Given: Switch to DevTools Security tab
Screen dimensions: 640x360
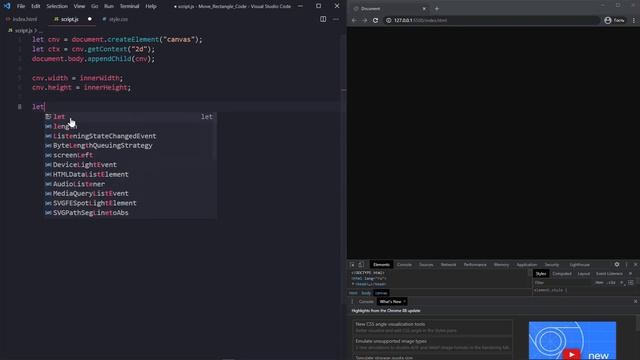Looking at the screenshot, I should point(552,264).
